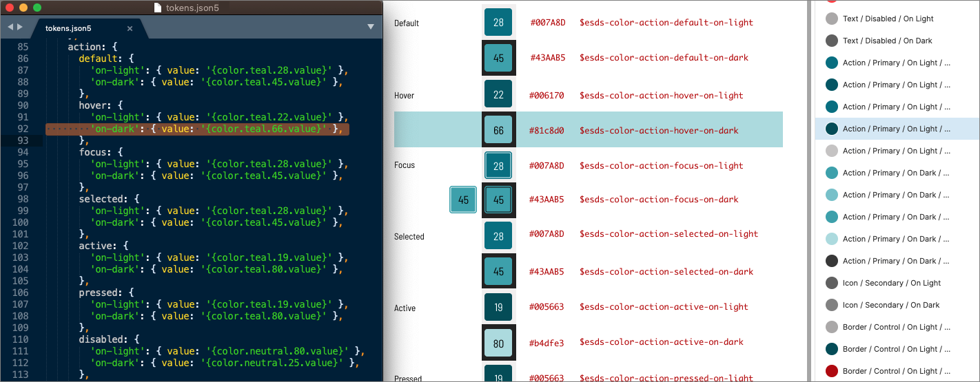
Task: Click the $esds-color-action-selected-on-dark token name
Action: (x=666, y=272)
